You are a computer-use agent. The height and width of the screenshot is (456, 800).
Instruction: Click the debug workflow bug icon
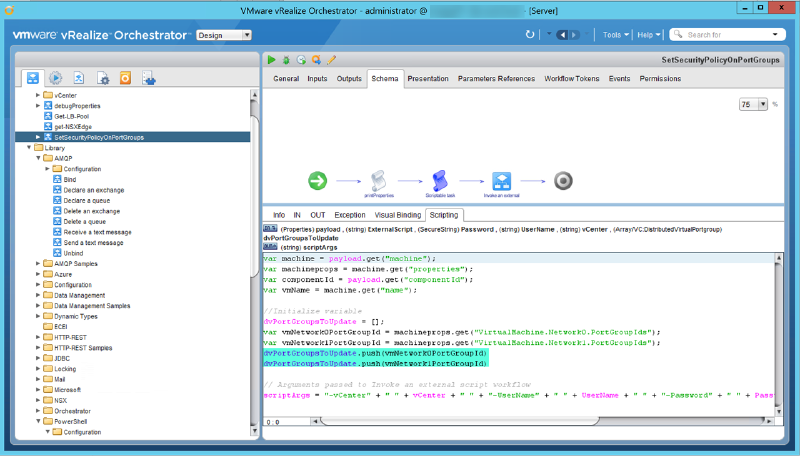click(286, 60)
